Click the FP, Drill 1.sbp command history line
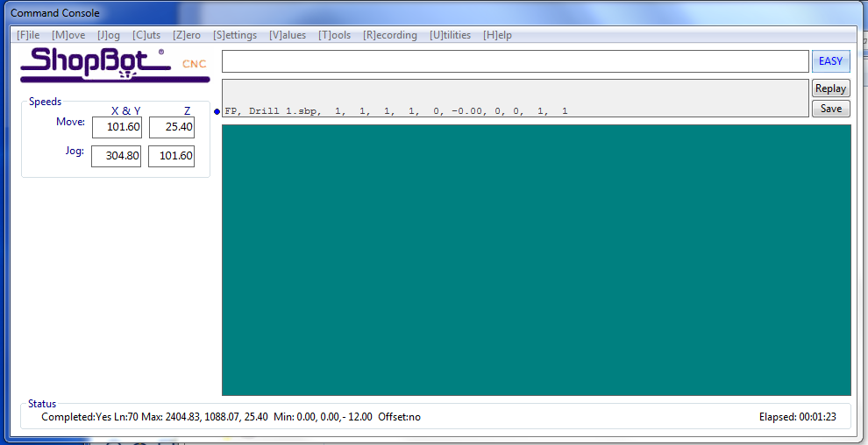This screenshot has width=868, height=445. tap(395, 111)
